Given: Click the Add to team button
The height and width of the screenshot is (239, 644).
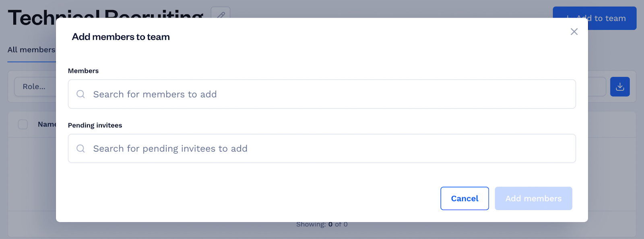Looking at the screenshot, I should [612, 18].
